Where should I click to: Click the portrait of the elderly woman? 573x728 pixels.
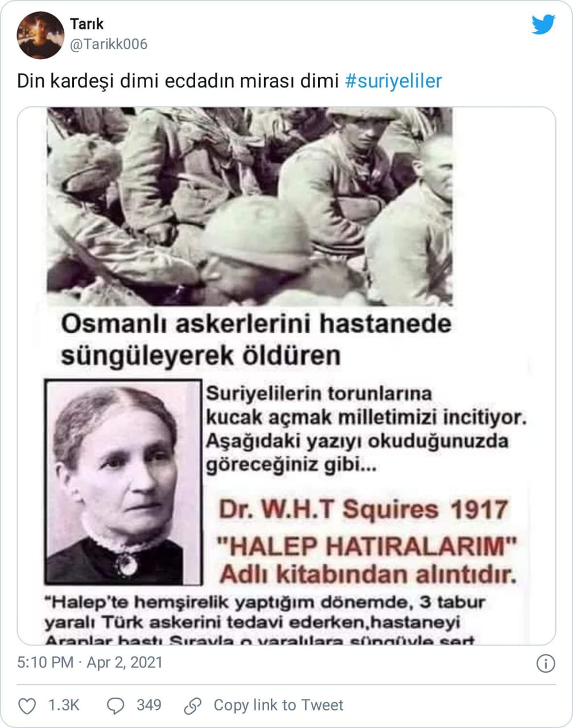click(123, 482)
